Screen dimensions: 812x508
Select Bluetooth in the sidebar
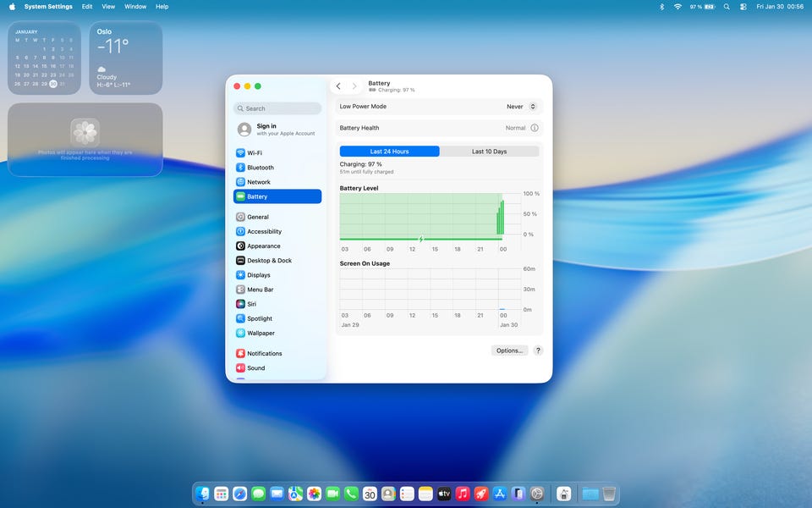[x=260, y=168]
